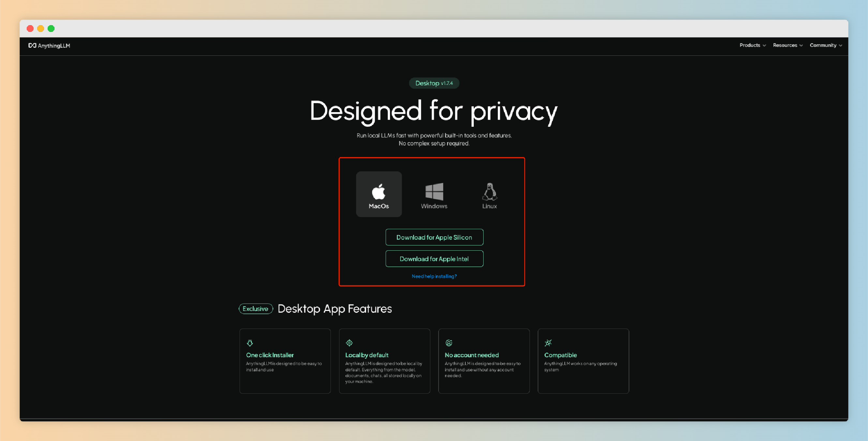Open the Need help installing link
This screenshot has width=868, height=441.
point(434,276)
